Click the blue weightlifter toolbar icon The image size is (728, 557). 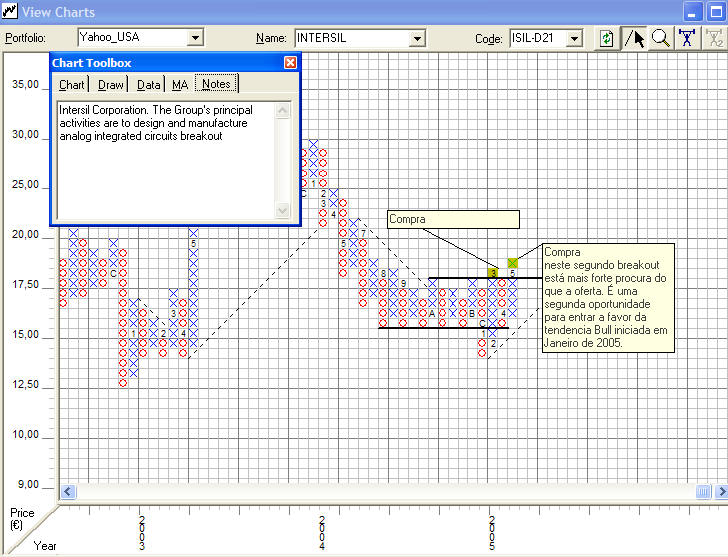point(687,38)
